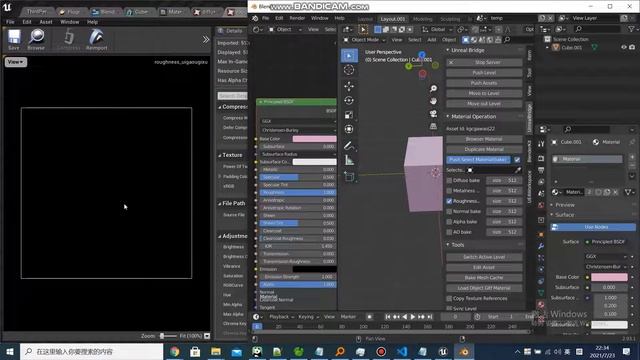Uncheck the Roughness bake checkbox

[449, 201]
